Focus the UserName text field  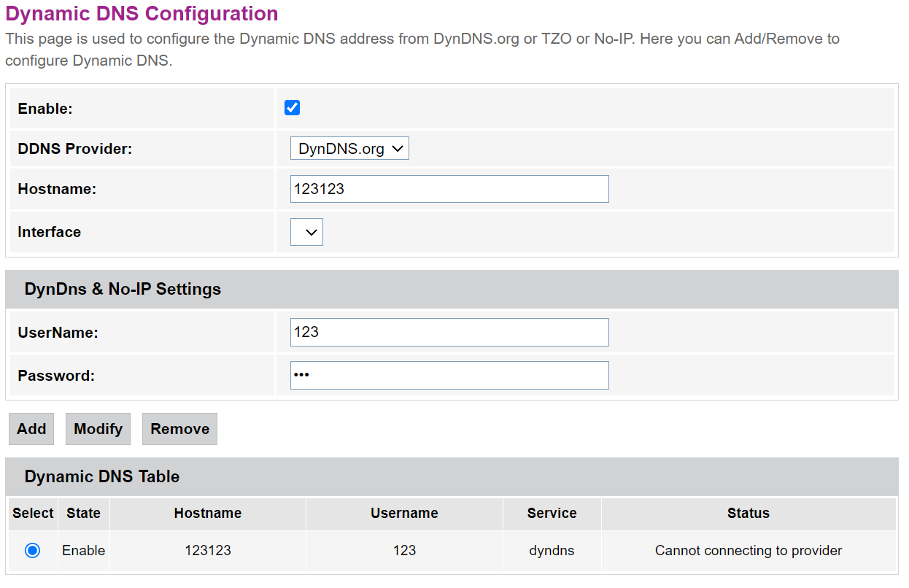[x=449, y=332]
